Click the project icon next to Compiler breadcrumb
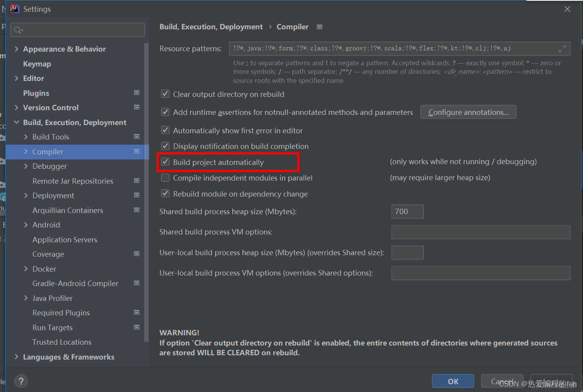583x392 pixels. [320, 27]
